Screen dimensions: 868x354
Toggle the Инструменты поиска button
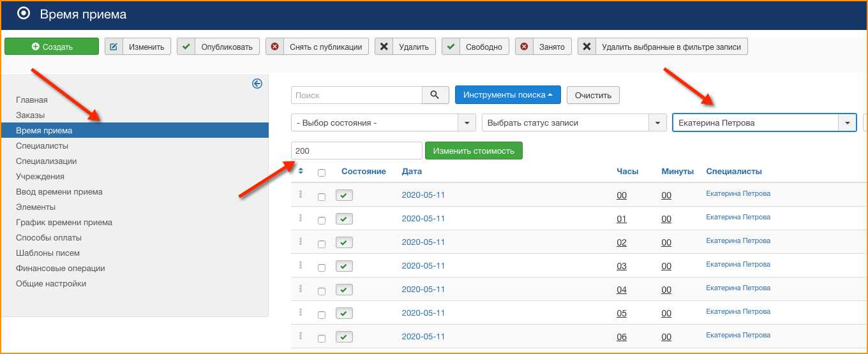pyautogui.click(x=507, y=95)
